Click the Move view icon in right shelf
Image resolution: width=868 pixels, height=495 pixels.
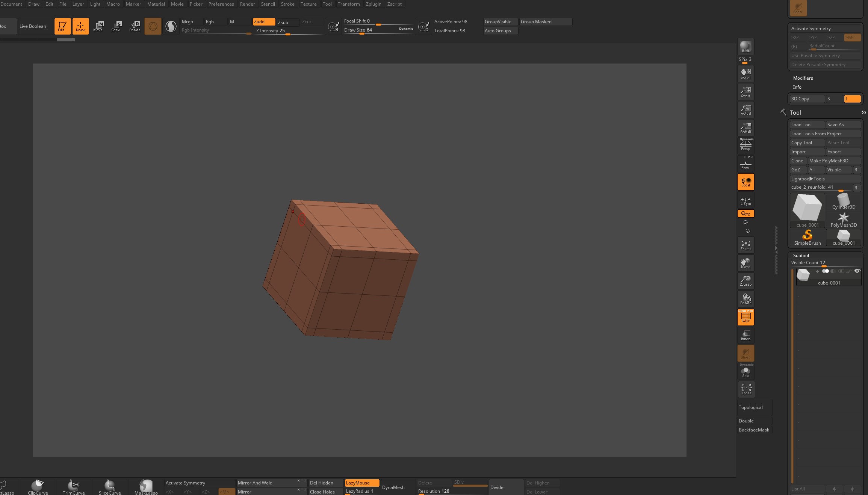point(746,263)
